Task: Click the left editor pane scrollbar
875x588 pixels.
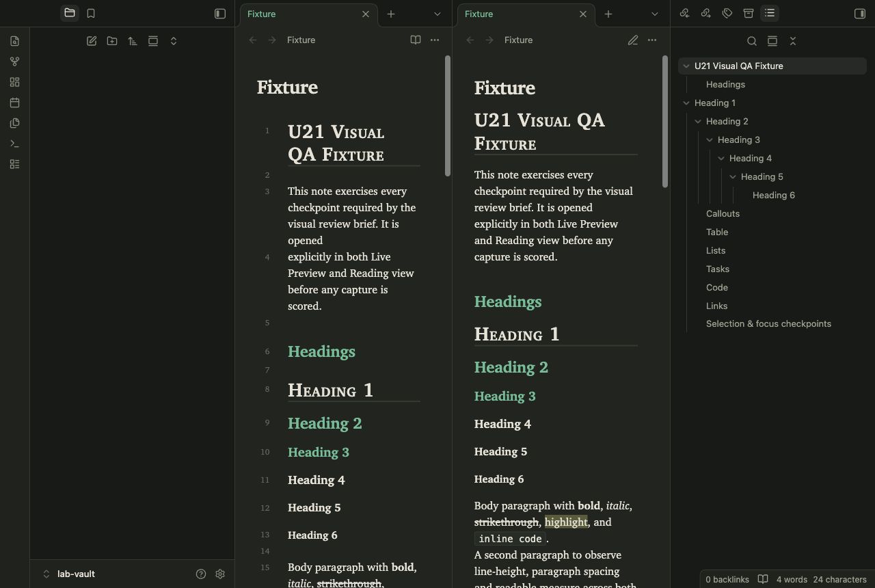Action: [448, 116]
